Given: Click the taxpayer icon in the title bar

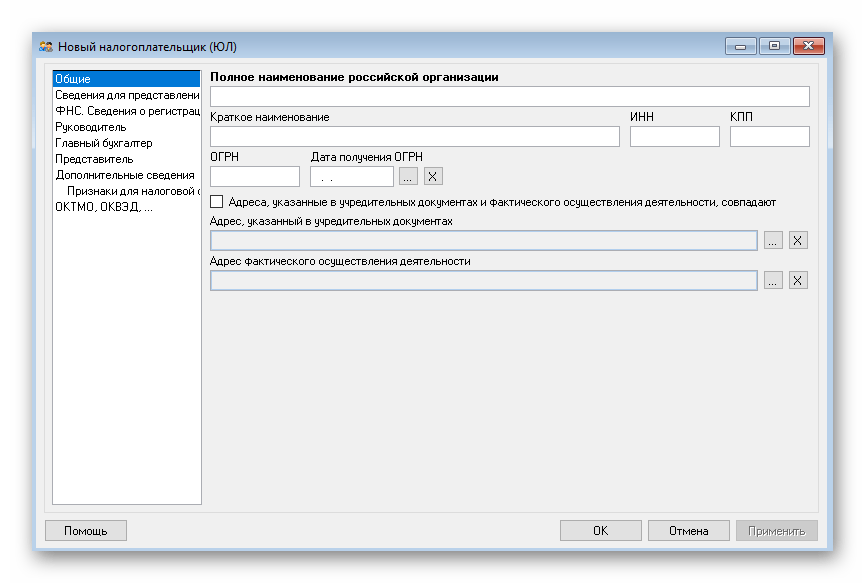Looking at the screenshot, I should [46, 47].
